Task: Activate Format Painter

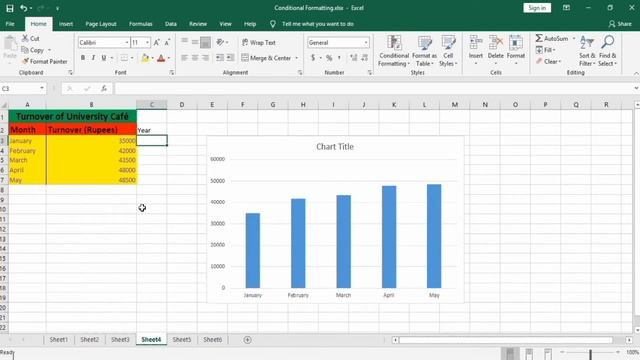Action: (x=44, y=61)
